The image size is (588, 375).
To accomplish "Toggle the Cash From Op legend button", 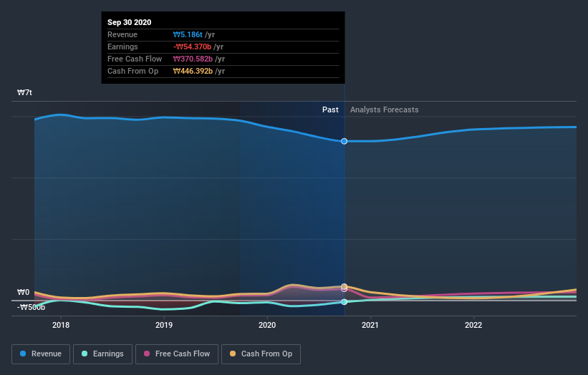I will (x=261, y=354).
